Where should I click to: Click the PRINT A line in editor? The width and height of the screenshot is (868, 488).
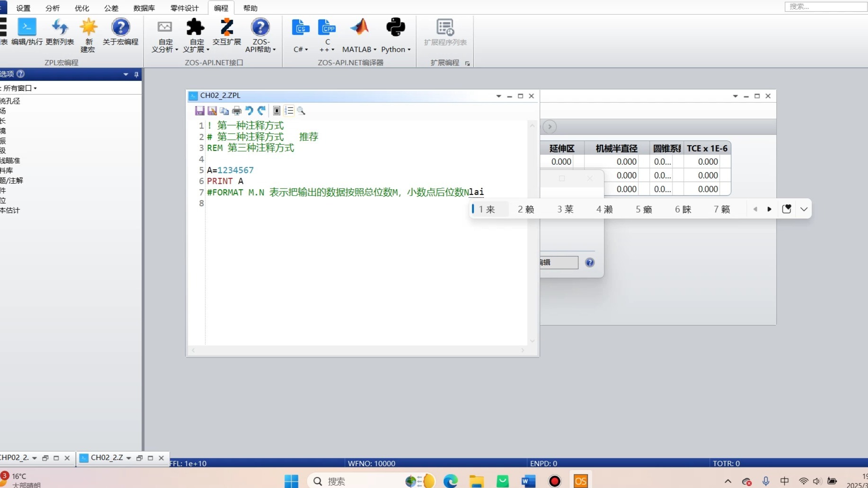click(225, 181)
